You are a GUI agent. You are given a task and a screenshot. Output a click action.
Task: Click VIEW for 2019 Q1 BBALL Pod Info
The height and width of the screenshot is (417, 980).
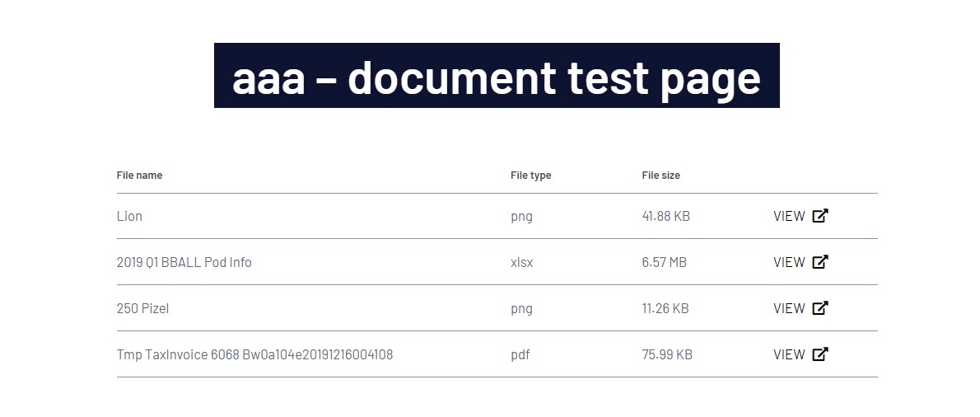(x=789, y=263)
